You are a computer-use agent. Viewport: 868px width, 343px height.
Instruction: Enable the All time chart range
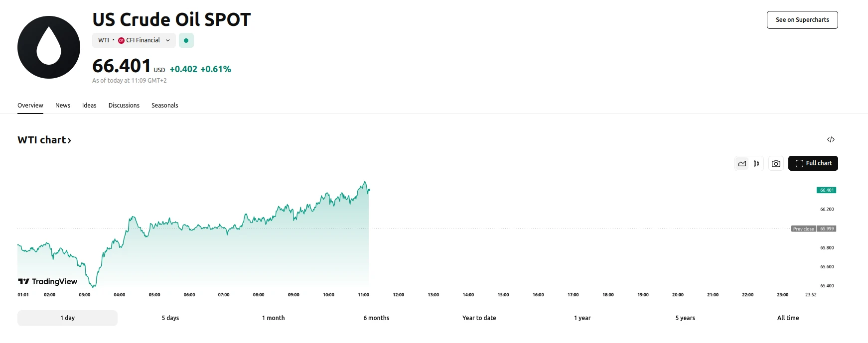(x=788, y=318)
